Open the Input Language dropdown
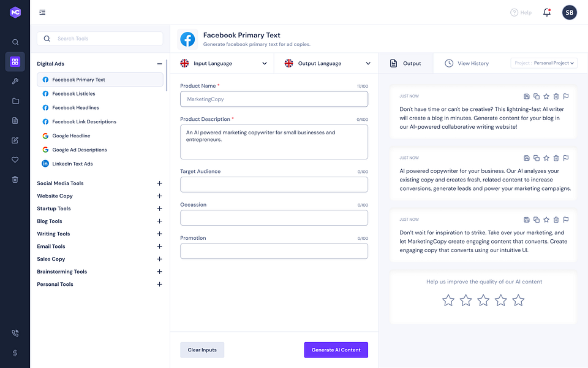 click(224, 63)
